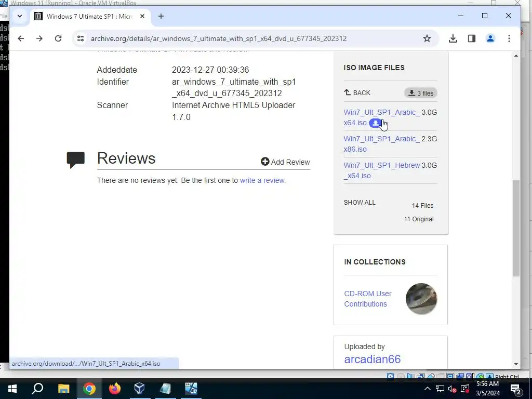Screen dimensions: 532x399
Task: Open the last pinned taskbar app icon
Action: click(191, 389)
